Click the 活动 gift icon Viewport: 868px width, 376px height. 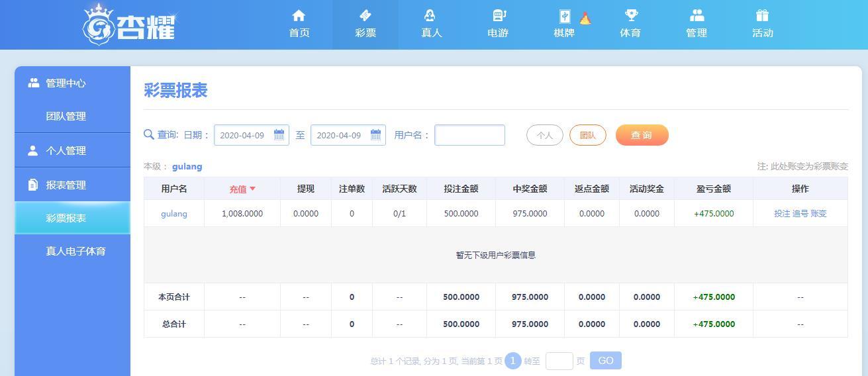pyautogui.click(x=762, y=15)
